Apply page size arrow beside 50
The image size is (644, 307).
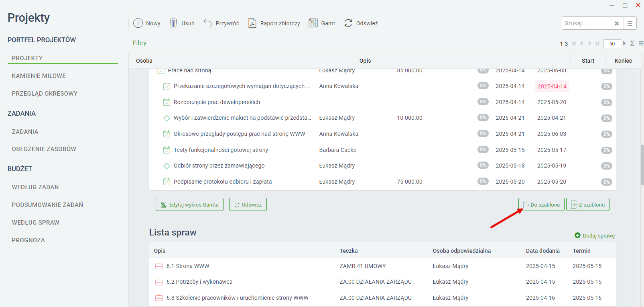coord(624,43)
